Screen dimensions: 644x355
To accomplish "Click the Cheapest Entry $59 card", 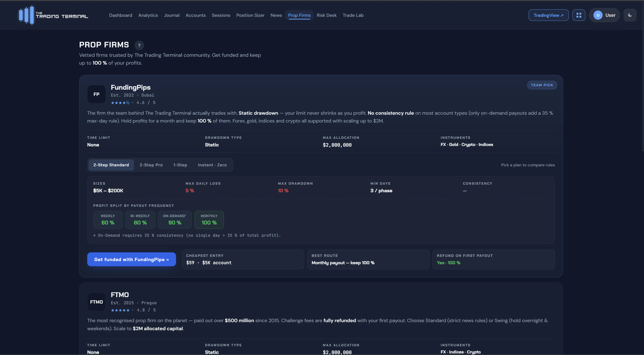I will [x=243, y=259].
